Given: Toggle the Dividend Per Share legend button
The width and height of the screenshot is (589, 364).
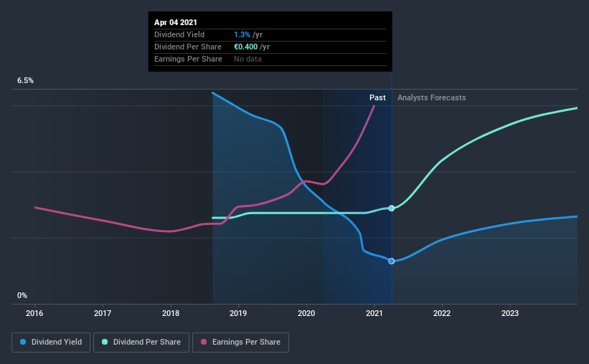Looking at the screenshot, I should [x=141, y=343].
